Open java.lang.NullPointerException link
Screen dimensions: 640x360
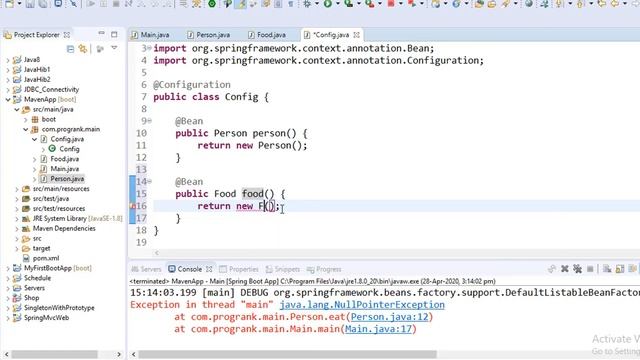point(362,305)
